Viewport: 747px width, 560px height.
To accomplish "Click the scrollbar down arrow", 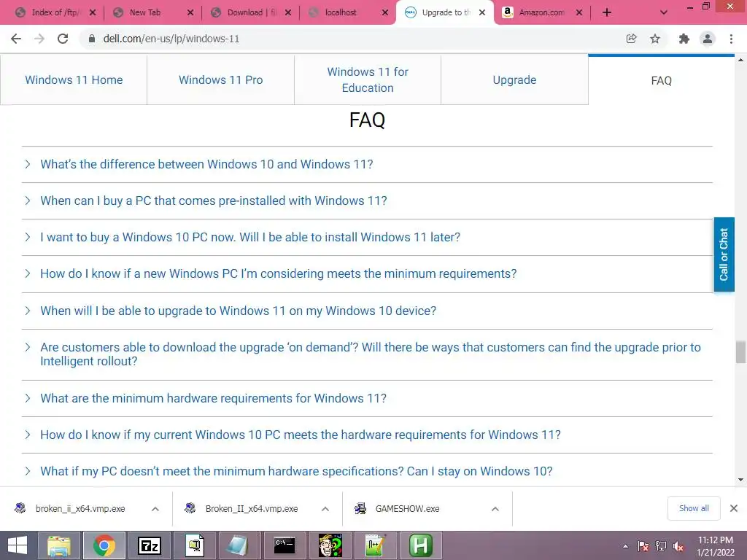I will tap(740, 480).
